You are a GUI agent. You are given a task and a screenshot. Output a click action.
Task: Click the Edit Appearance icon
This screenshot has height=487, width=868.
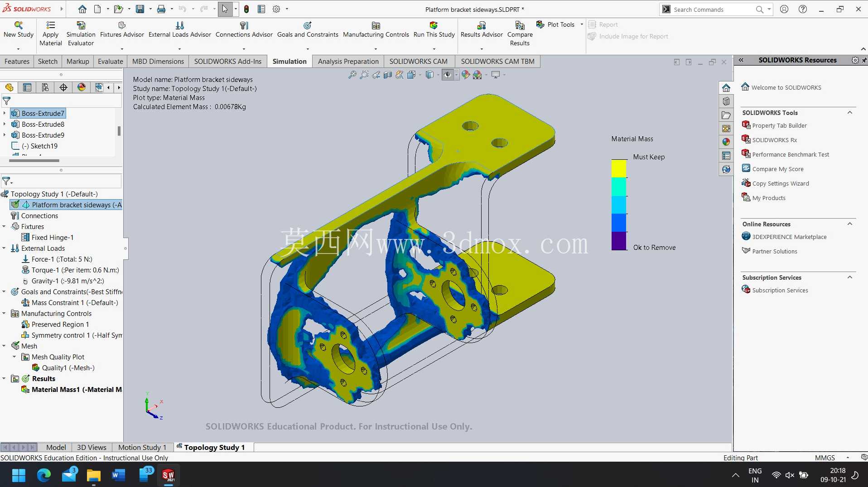(466, 75)
